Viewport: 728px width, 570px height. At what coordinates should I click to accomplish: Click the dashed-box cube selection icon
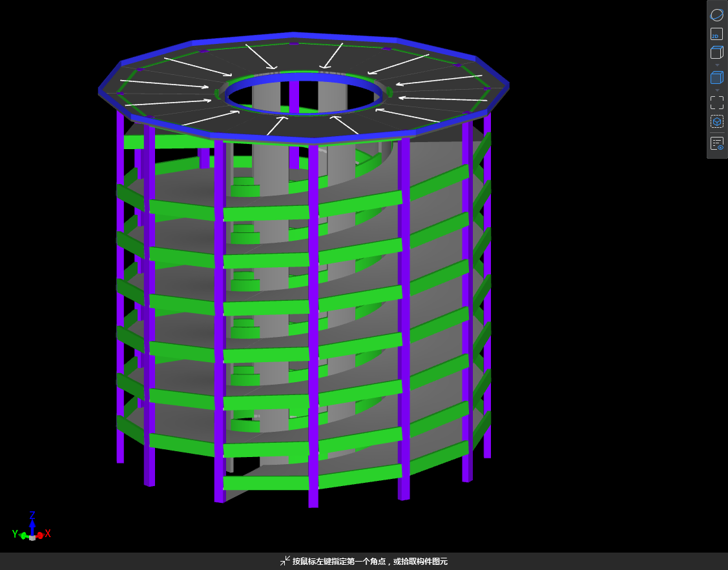click(716, 121)
